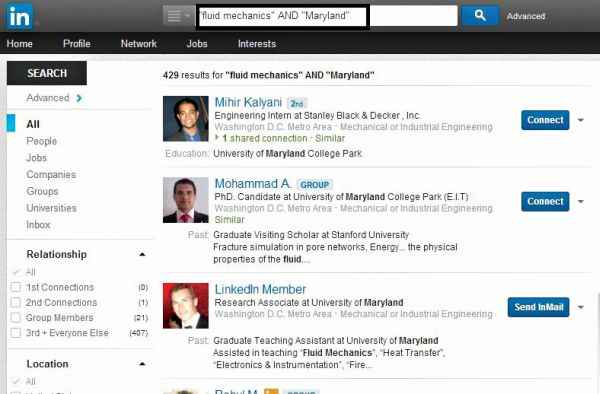Click the 2nd degree badge by Mihir Kalyani

[297, 103]
